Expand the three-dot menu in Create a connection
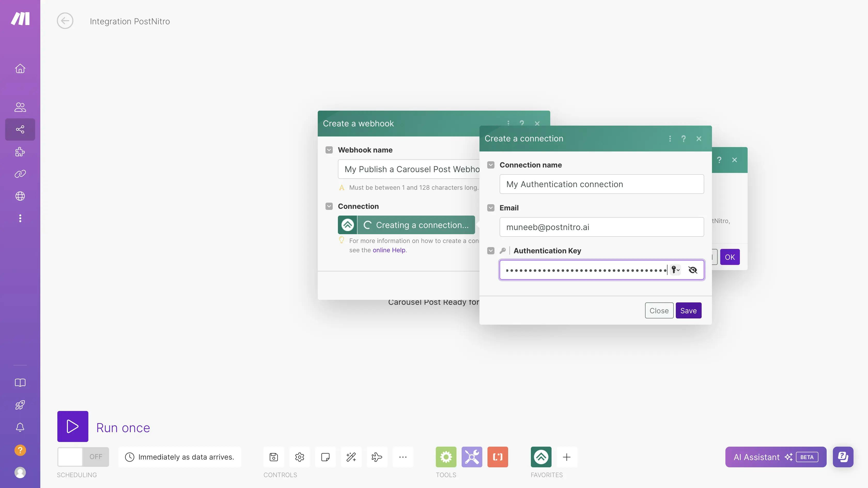 click(670, 138)
